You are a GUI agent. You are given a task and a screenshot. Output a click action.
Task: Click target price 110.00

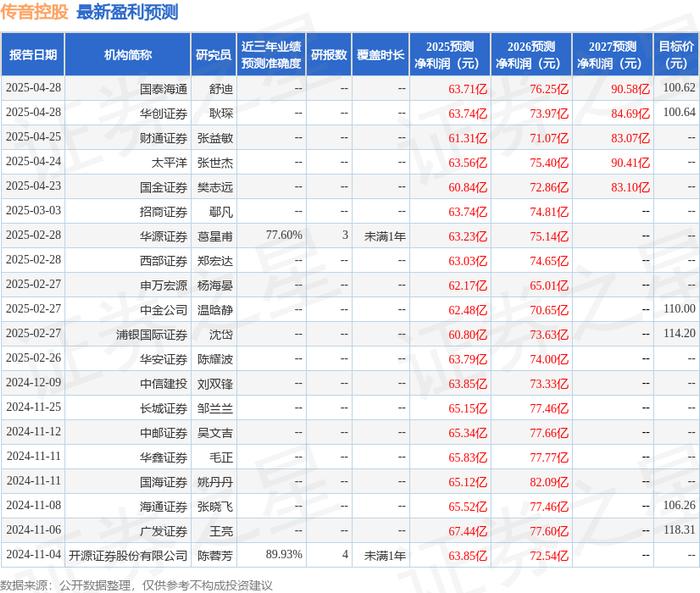[679, 309]
